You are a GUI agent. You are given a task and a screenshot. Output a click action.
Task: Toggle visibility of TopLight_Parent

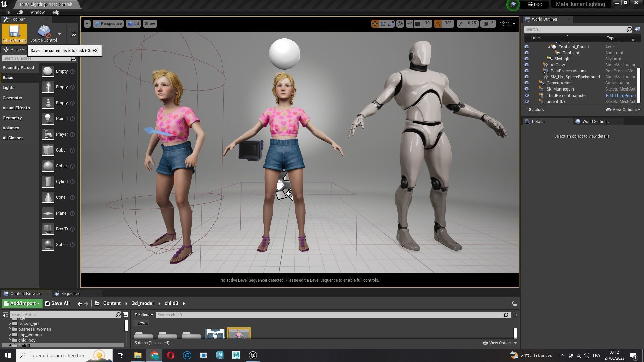pyautogui.click(x=527, y=47)
